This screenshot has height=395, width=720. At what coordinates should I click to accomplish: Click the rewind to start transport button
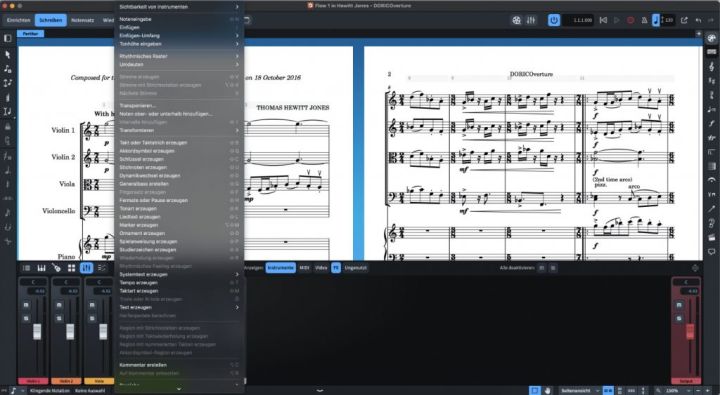pyautogui.click(x=603, y=20)
